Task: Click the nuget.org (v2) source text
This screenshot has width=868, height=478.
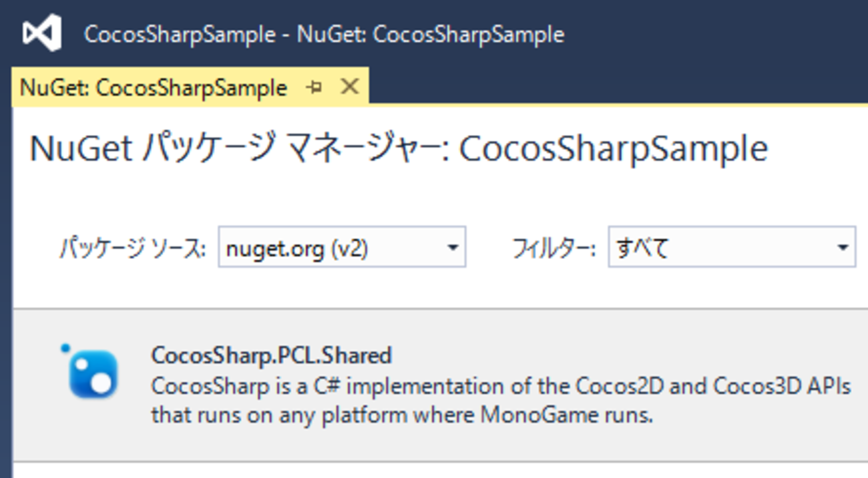Action: point(297,248)
